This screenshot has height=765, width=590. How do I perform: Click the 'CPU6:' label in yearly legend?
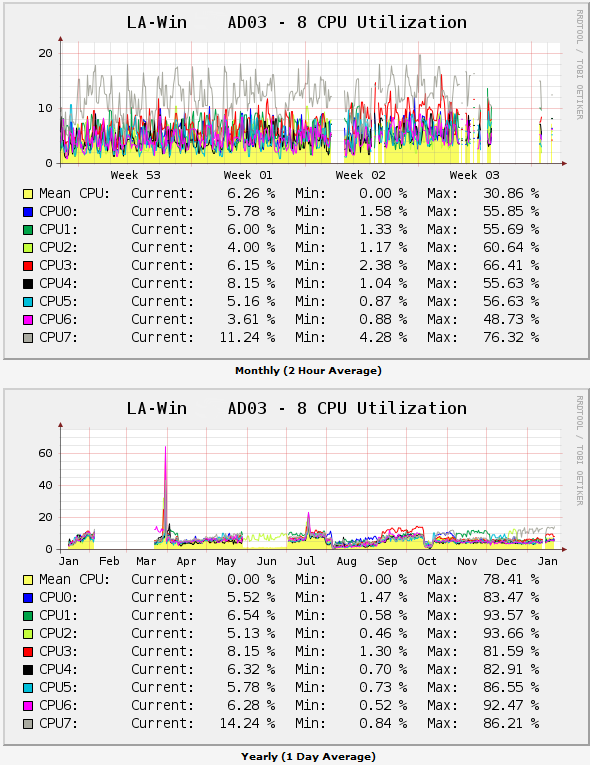point(59,705)
